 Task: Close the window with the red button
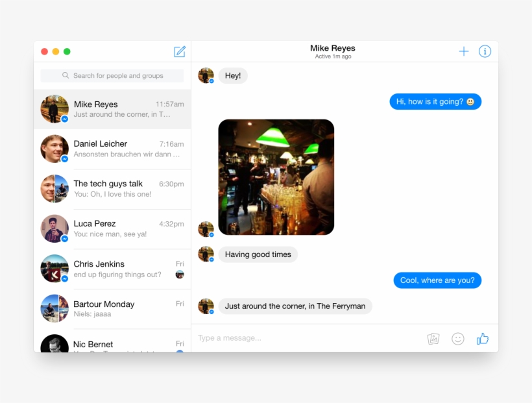click(45, 52)
